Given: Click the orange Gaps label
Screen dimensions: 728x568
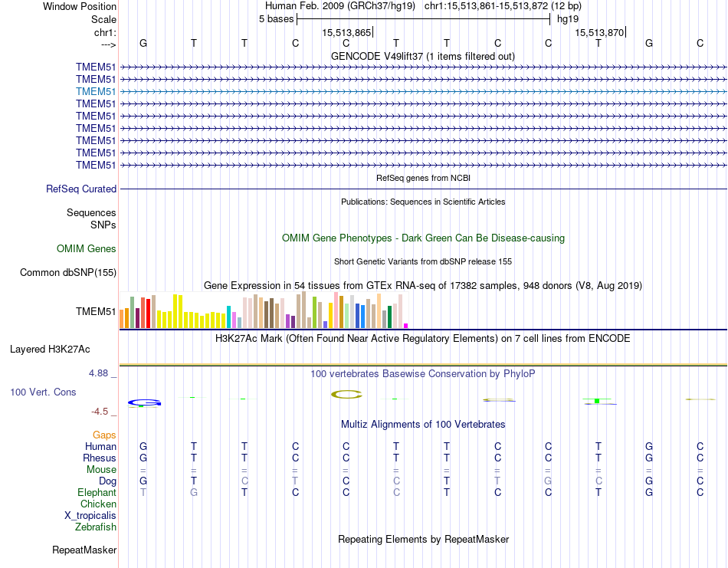Looking at the screenshot, I should tap(104, 435).
